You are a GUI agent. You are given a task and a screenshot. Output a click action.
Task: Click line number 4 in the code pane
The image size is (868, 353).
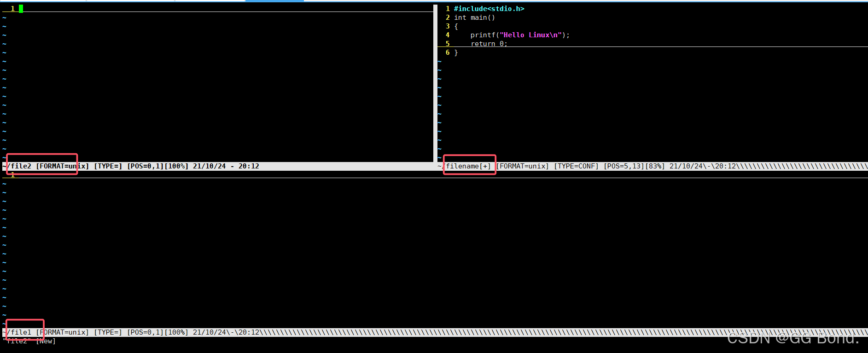[x=448, y=35]
